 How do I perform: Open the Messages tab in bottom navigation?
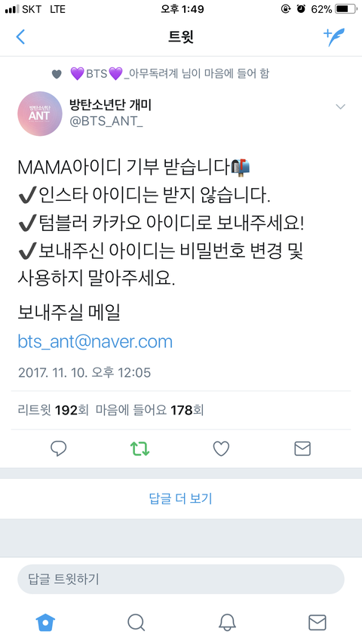click(318, 622)
